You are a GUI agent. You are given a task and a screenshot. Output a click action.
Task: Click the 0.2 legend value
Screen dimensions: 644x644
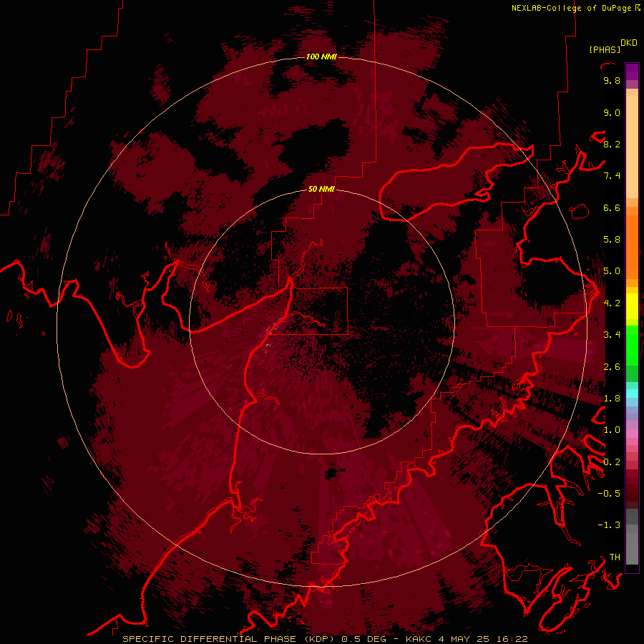(x=612, y=462)
